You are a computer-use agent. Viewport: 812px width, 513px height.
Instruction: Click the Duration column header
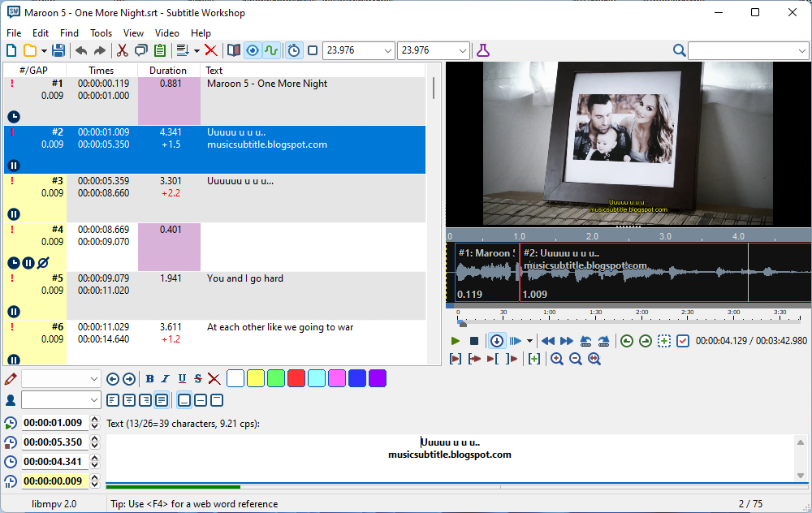(168, 71)
